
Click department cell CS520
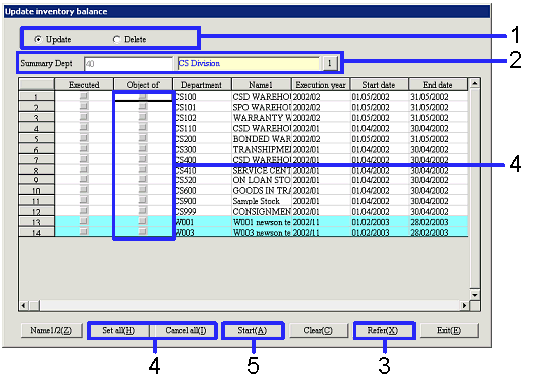point(202,180)
